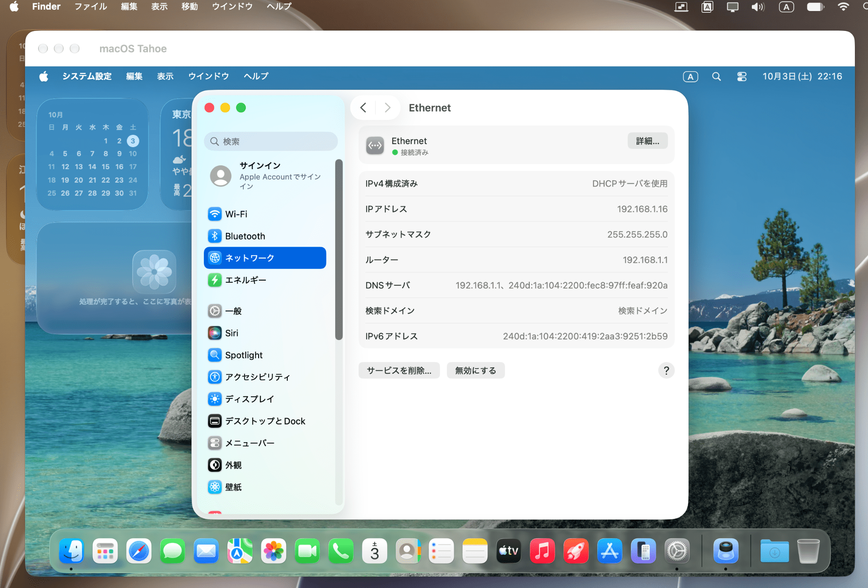Open Spotlight settings pane
The height and width of the screenshot is (588, 868).
265,355
